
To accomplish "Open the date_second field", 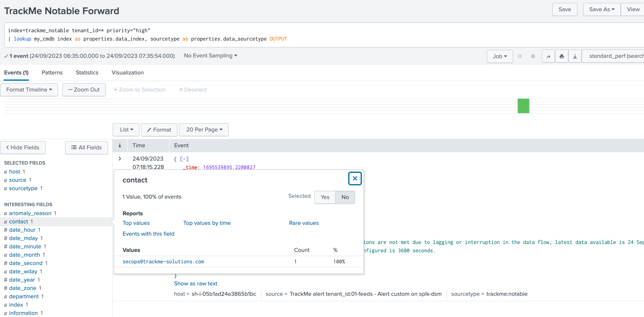I will (x=26, y=263).
